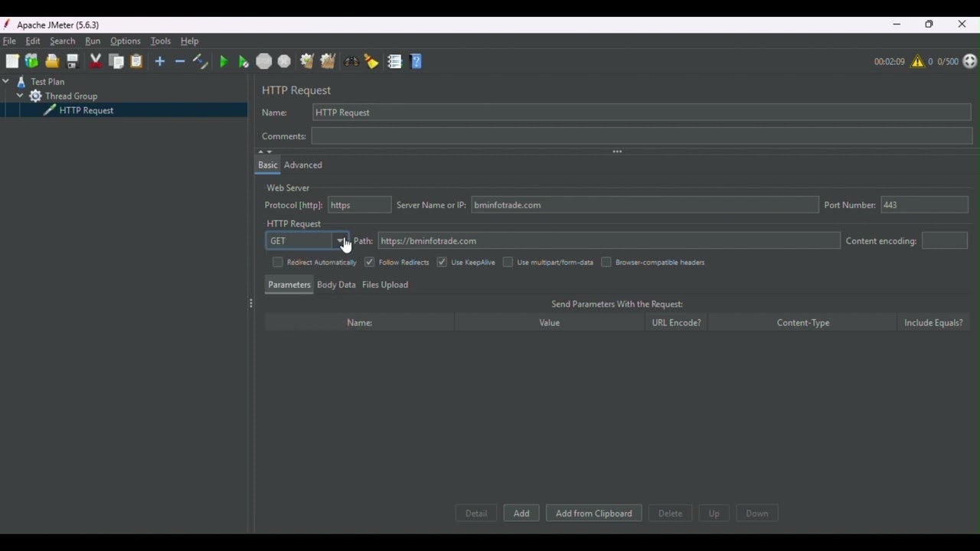
Task: Click the remote engine globe icon
Action: 970,61
